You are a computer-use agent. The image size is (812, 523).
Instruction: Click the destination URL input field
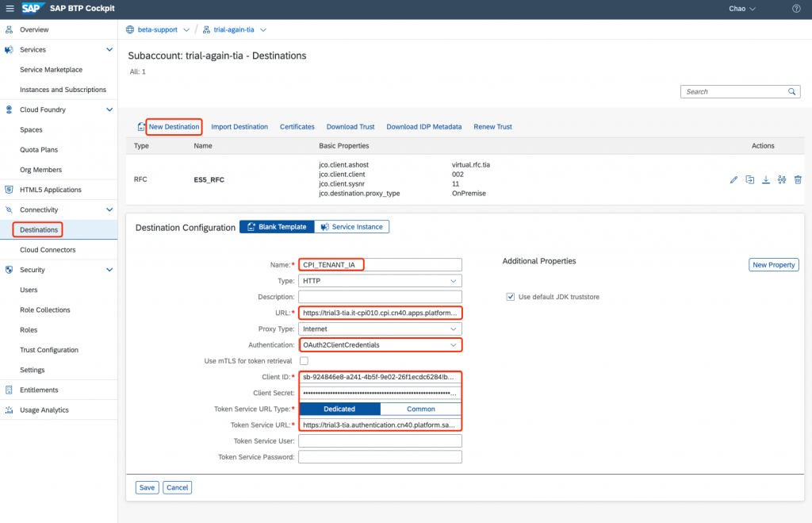coord(380,313)
